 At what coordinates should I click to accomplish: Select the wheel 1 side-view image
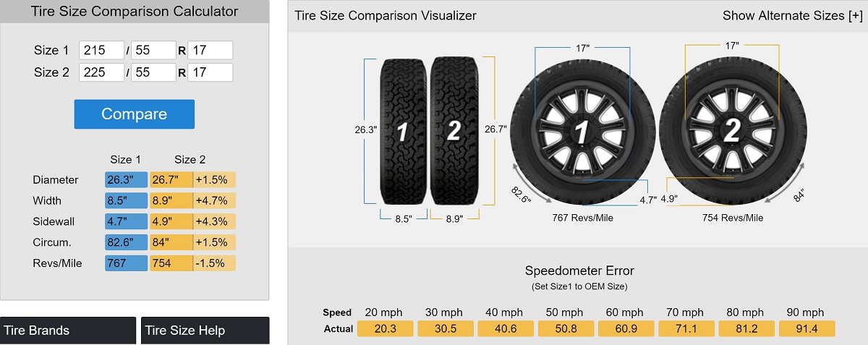coord(580,132)
